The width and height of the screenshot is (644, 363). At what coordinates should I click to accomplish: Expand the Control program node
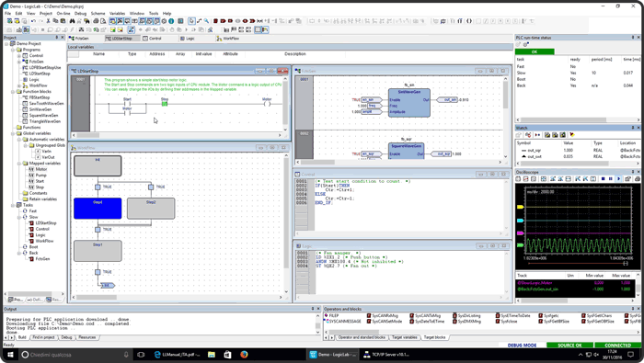(19, 56)
